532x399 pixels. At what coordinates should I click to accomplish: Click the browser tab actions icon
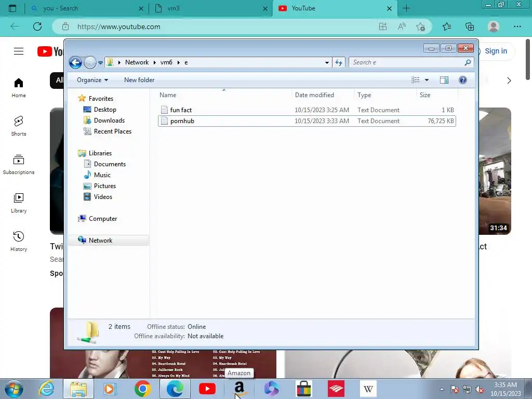coord(12,8)
